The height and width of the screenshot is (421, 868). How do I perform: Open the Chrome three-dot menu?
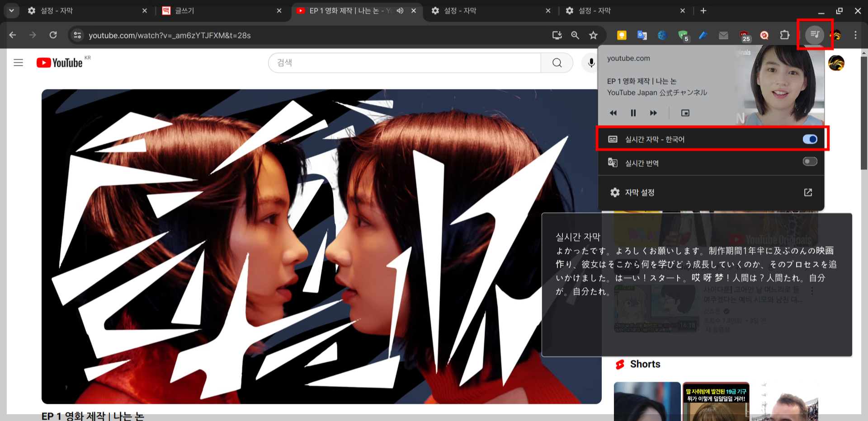(855, 35)
